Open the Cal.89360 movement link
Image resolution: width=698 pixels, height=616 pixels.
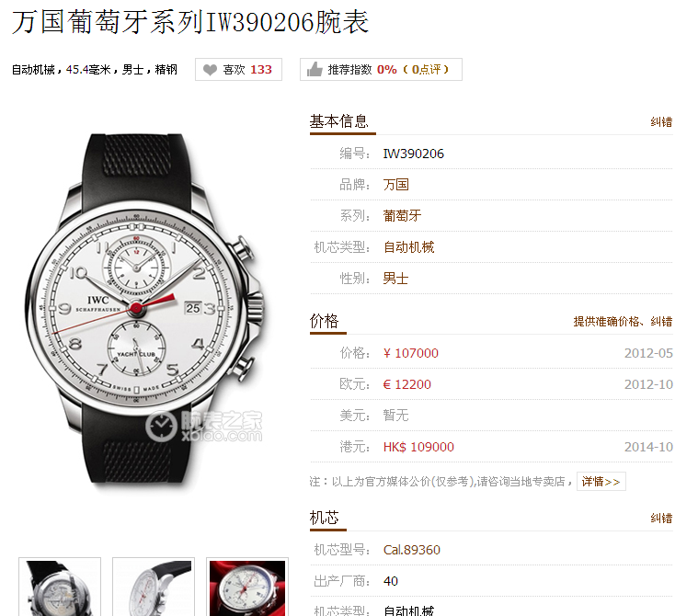[x=412, y=550]
